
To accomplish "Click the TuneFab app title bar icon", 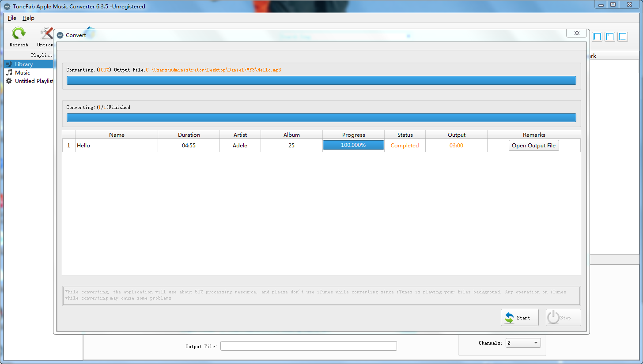I will 7,7.
